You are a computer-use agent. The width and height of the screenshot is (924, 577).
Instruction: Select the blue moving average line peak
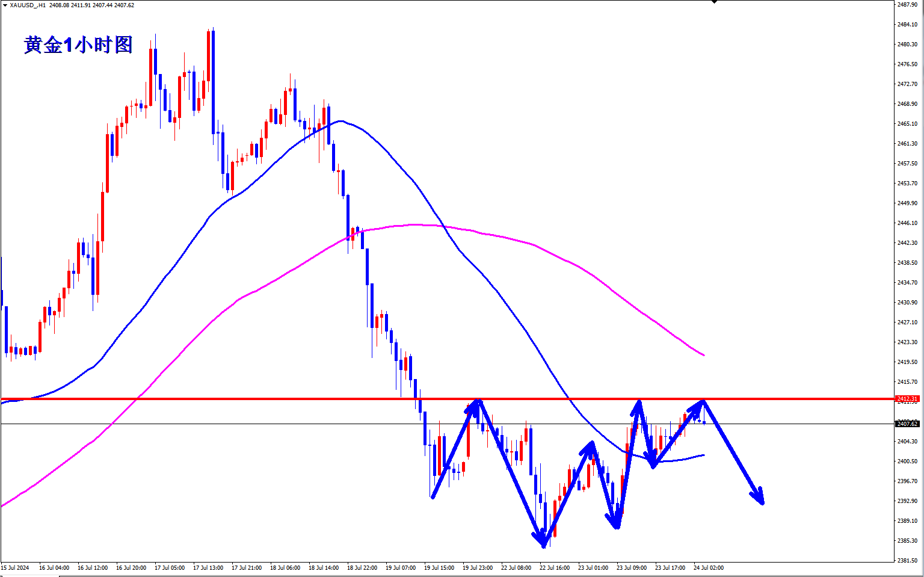pyautogui.click(x=340, y=121)
